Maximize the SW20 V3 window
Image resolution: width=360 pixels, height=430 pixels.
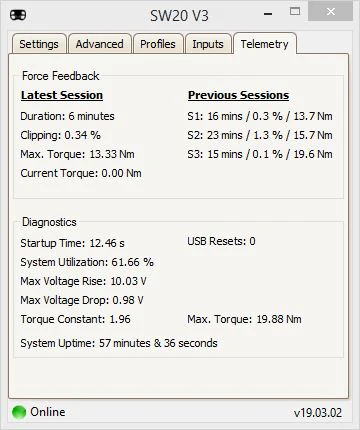click(295, 12)
